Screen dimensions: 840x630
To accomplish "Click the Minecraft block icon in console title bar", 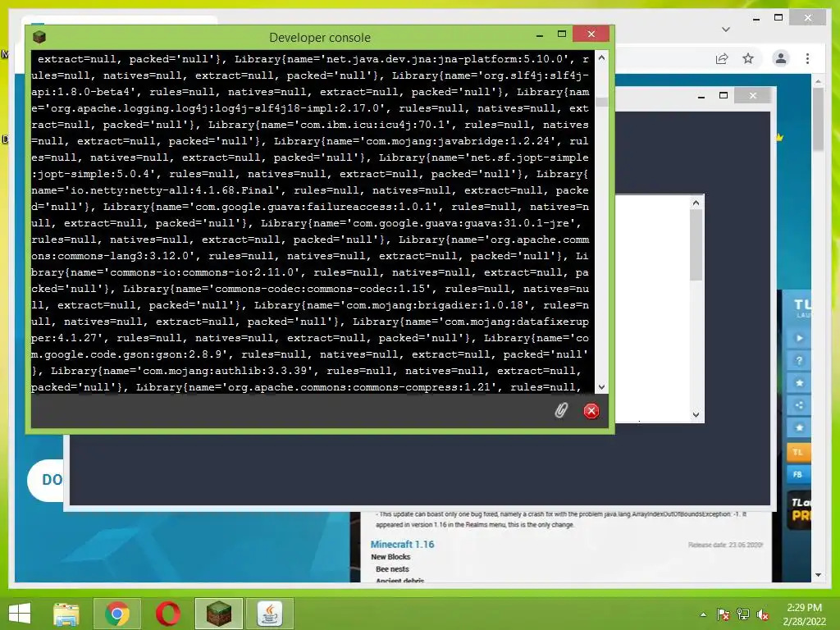I will tap(39, 37).
